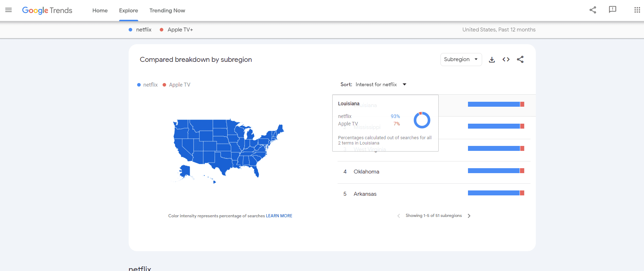The width and height of the screenshot is (644, 271).
Task: Open the embed code icon
Action: click(506, 59)
